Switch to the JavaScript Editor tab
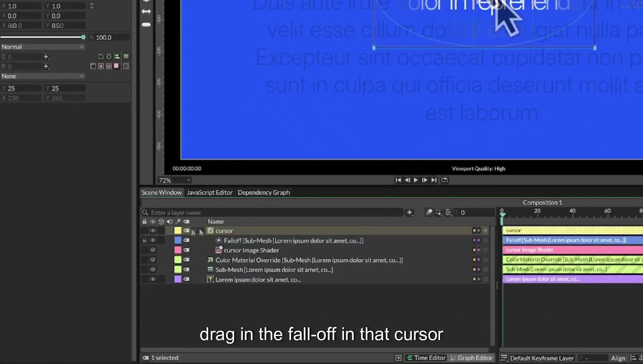Image resolution: width=643 pixels, height=364 pixels. (210, 192)
